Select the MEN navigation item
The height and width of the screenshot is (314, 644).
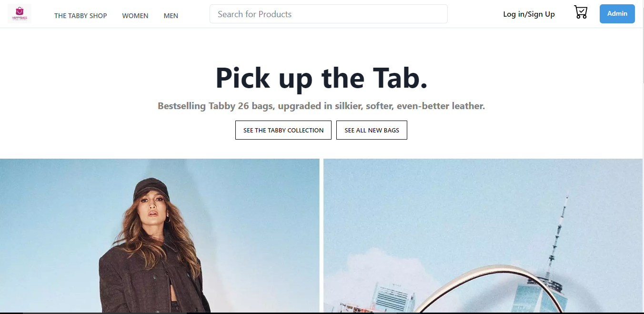tap(171, 16)
